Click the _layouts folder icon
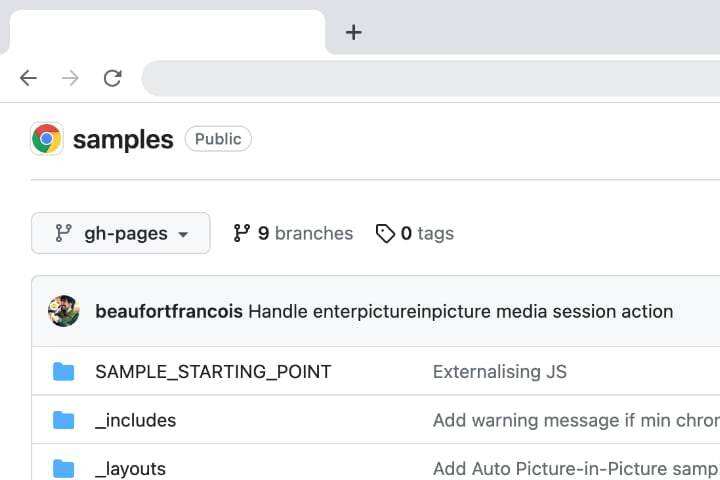 [64, 468]
